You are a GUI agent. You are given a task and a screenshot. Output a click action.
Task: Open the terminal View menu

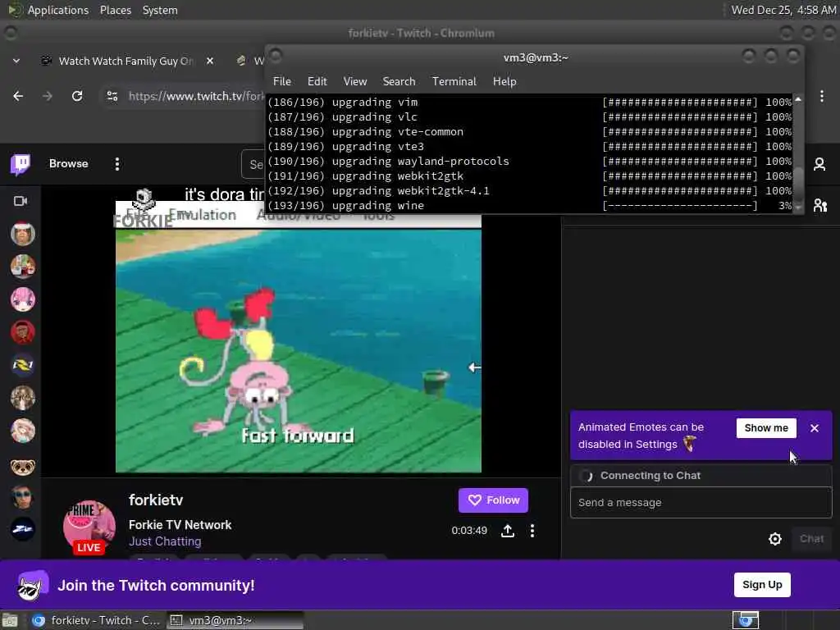pos(354,81)
